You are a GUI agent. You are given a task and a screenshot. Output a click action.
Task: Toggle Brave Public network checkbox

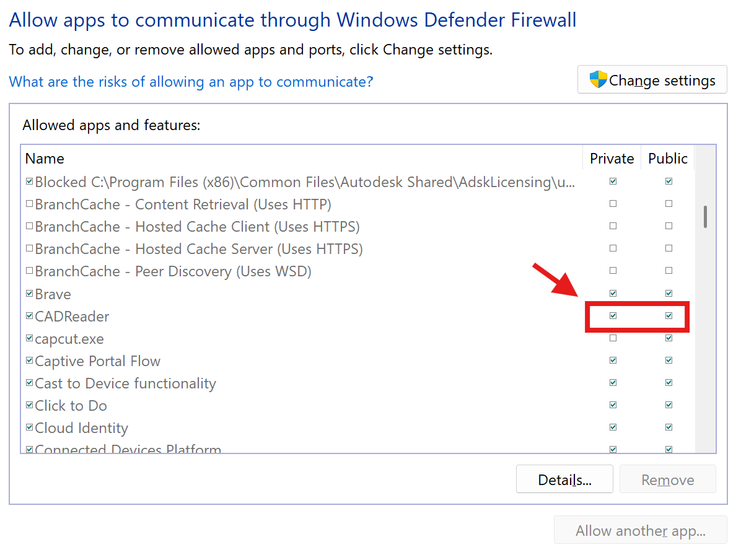coord(669,293)
